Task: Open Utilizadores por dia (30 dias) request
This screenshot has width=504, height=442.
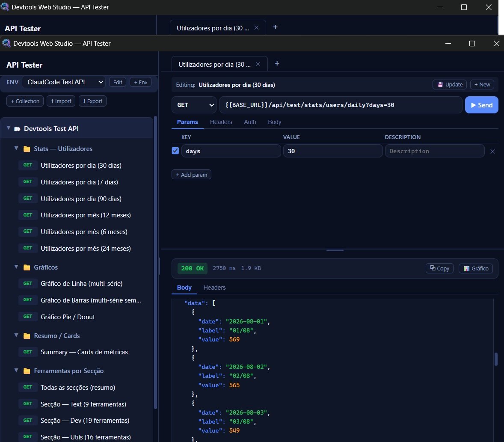Action: (81, 165)
